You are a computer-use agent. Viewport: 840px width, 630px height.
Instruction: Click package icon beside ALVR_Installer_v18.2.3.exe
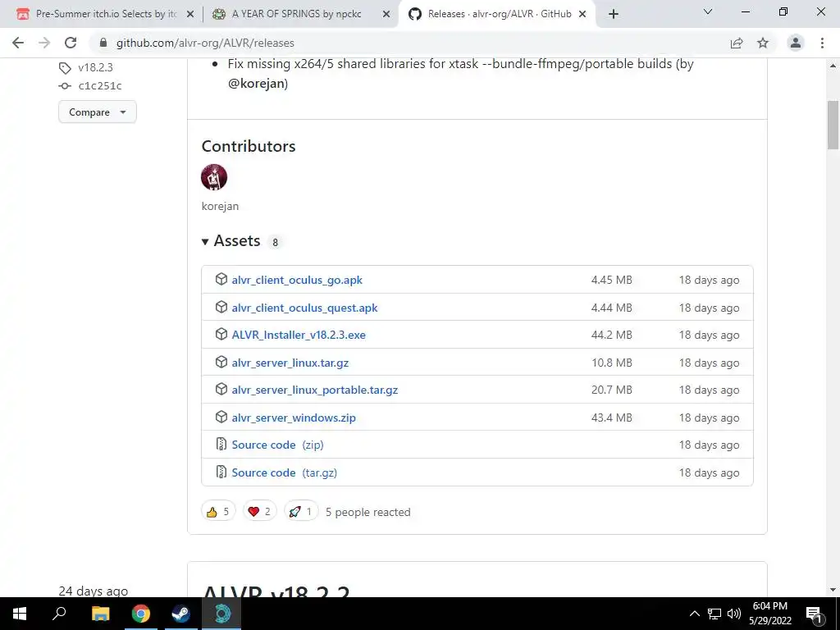[221, 335]
